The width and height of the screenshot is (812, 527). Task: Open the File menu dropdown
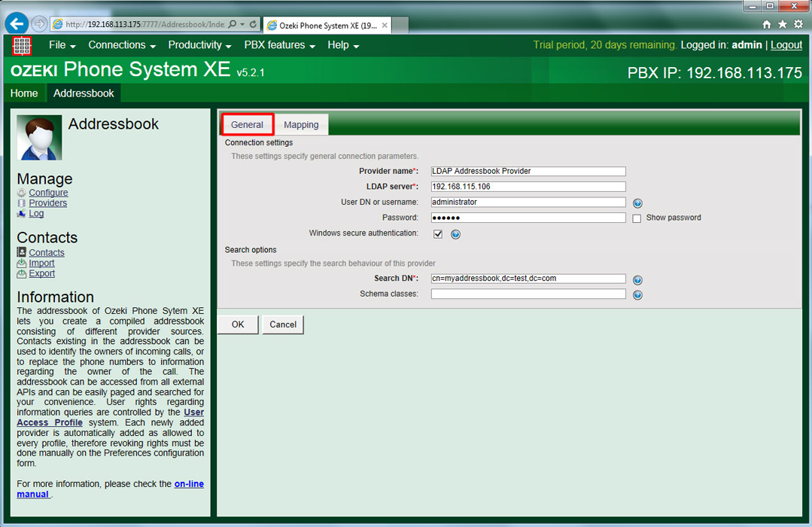pyautogui.click(x=62, y=45)
